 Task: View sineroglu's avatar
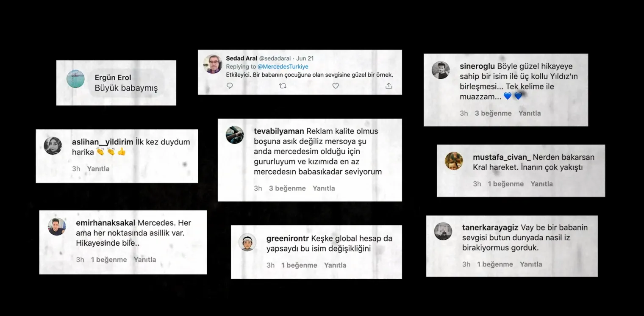point(441,70)
